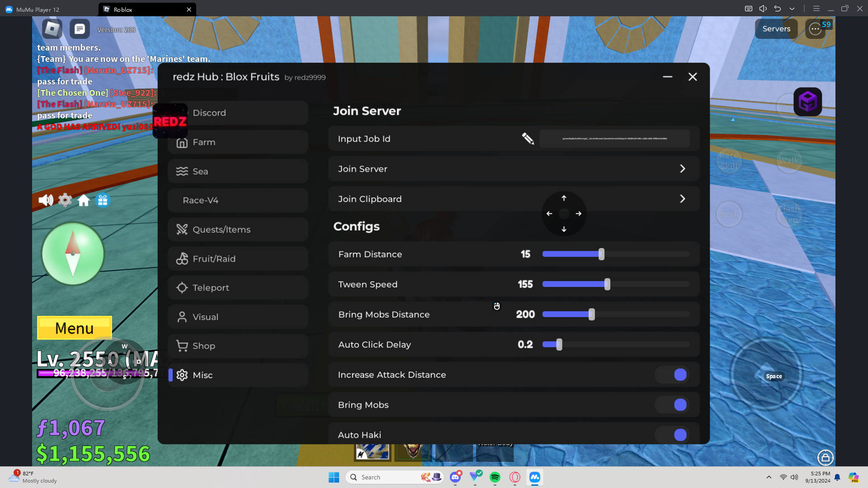868x488 pixels.
Task: Click MuMu Player taskbar icon
Action: coord(535,477)
